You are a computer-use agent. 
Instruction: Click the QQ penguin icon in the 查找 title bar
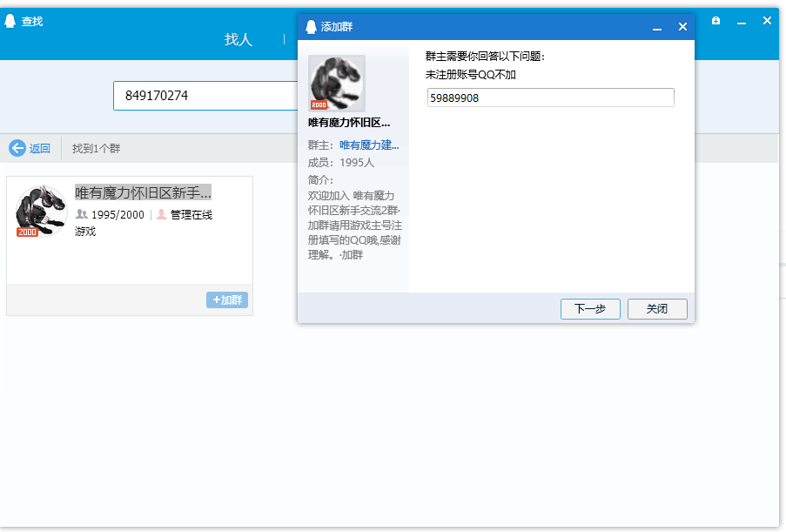pyautogui.click(x=10, y=21)
